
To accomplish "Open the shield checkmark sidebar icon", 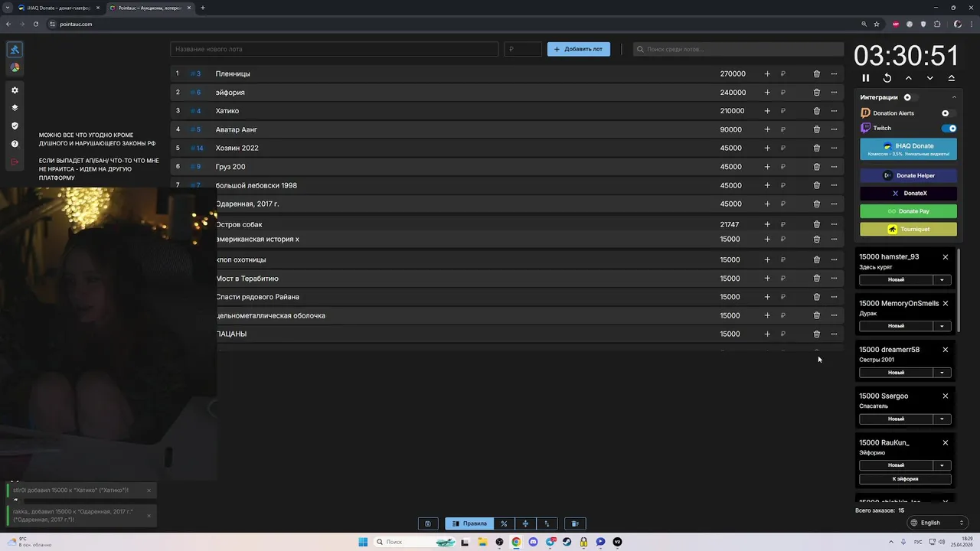I will 15,126.
